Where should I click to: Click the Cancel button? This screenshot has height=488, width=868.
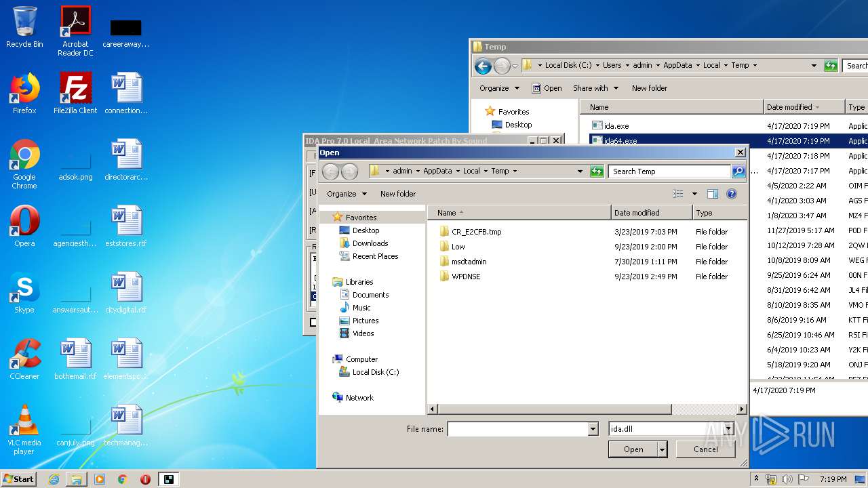(x=705, y=449)
